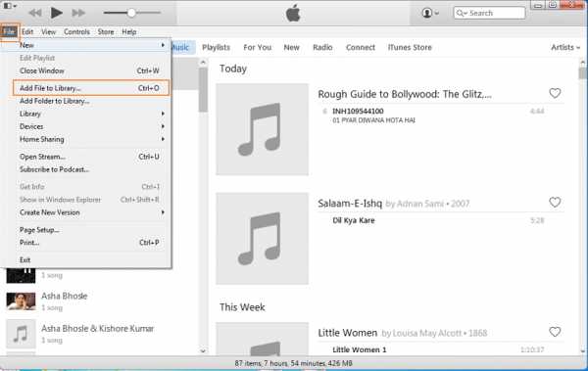Click the Apple logo at the top
588x371 pixels.
[293, 13]
